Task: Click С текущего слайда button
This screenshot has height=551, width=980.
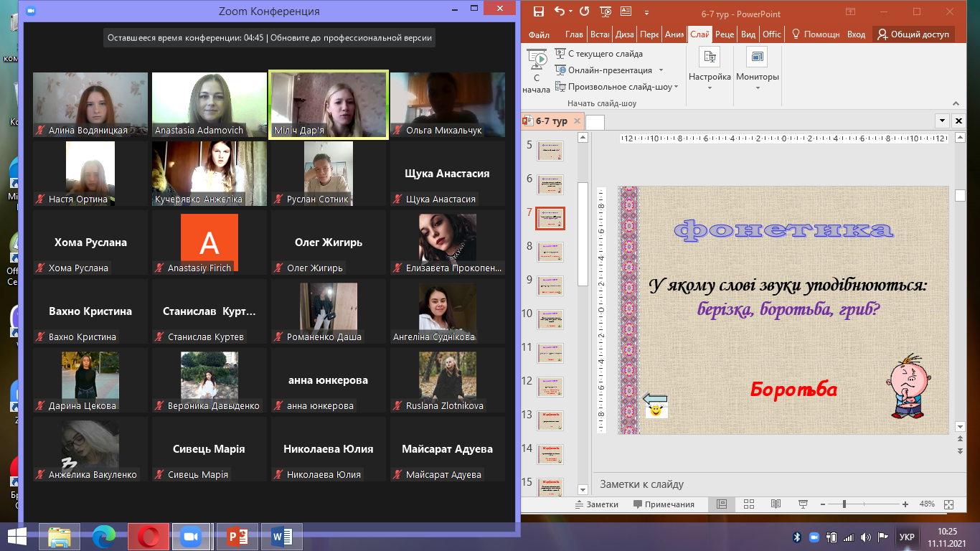Action: pos(598,54)
